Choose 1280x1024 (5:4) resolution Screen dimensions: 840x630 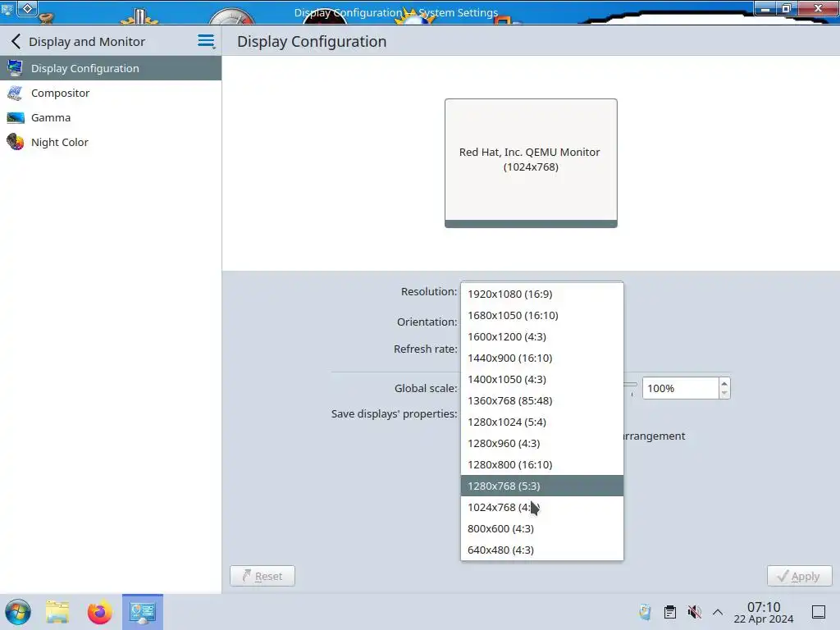click(541, 422)
